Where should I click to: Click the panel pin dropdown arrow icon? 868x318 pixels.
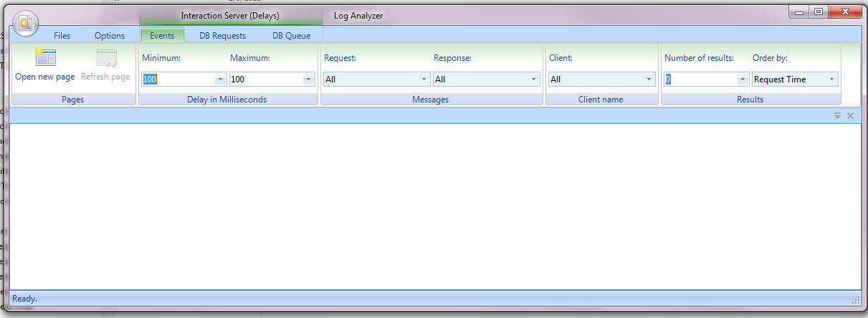coord(837,115)
